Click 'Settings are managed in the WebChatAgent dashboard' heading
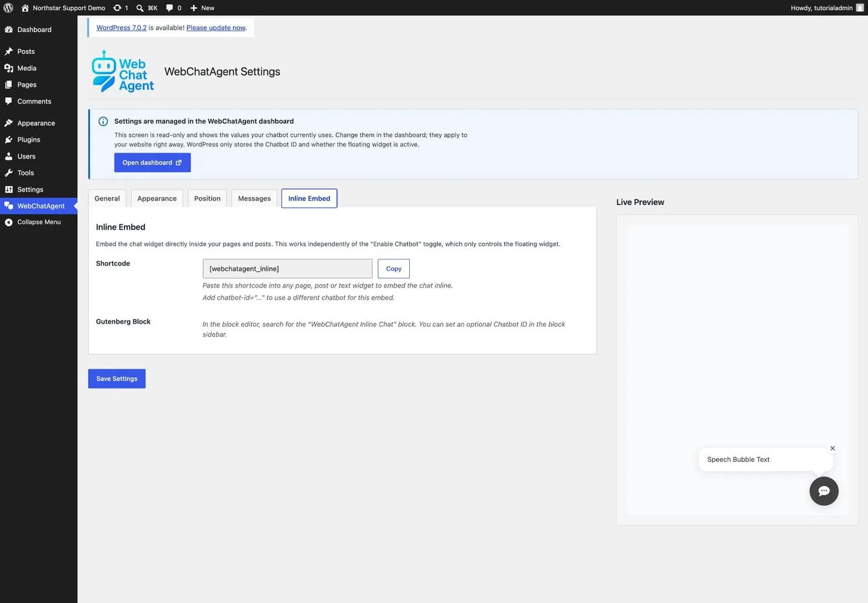 [204, 121]
